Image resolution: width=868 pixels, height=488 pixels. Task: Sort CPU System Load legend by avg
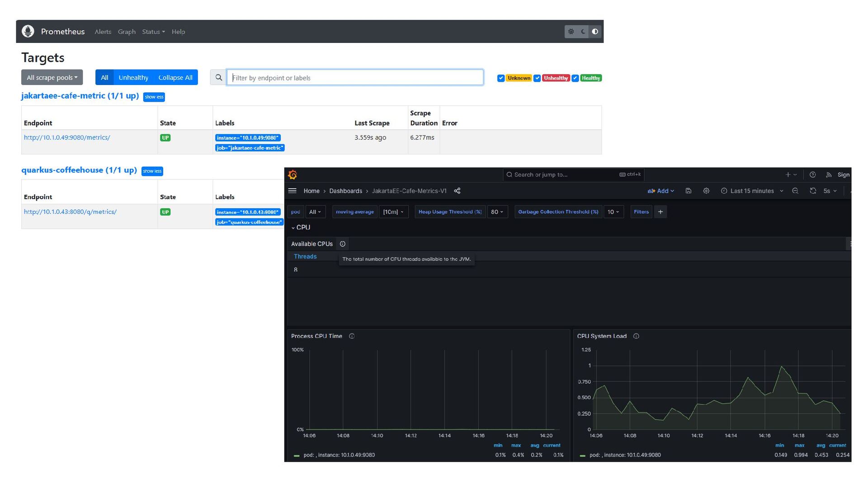821,445
